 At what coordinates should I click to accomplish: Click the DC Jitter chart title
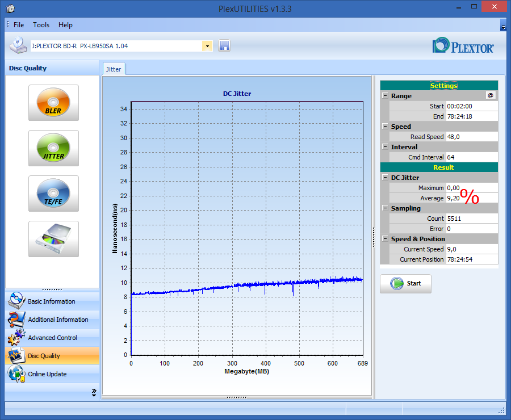click(237, 94)
